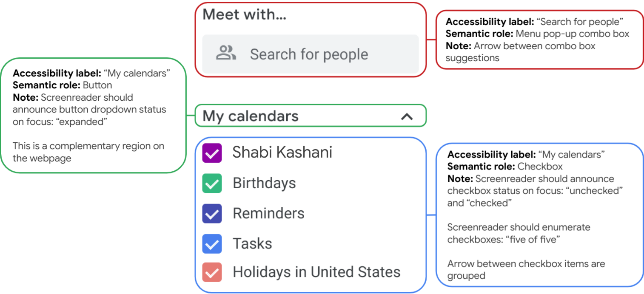The image size is (644, 294).
Task: Click the My calendars section title
Action: (x=251, y=116)
